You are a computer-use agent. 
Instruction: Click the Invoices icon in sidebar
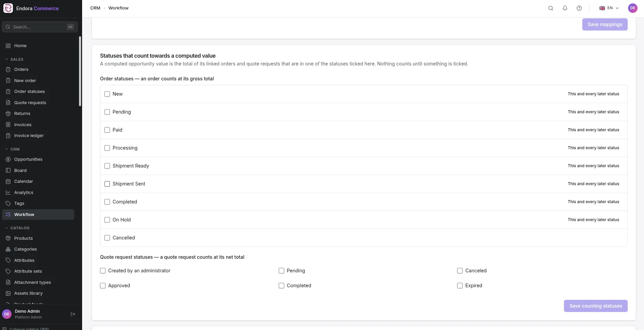point(8,125)
